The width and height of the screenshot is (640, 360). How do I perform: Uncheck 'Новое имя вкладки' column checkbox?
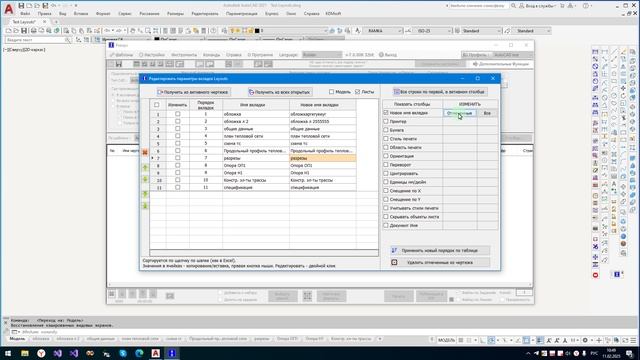point(386,113)
